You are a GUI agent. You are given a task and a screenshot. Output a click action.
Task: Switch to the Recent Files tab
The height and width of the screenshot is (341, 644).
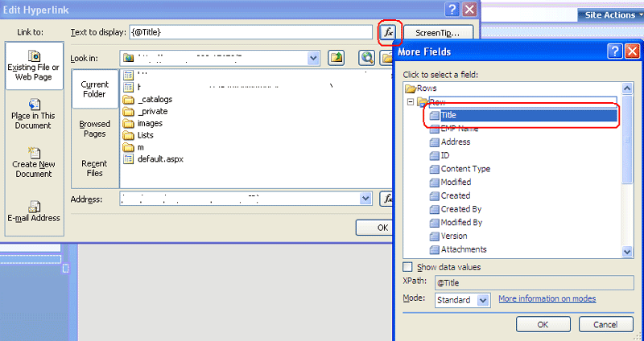point(94,168)
